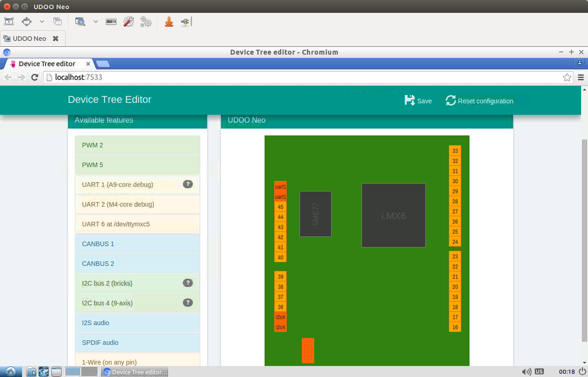This screenshot has height=377, width=588.
Task: Switch to the UDOO Neo session tab
Action: (x=29, y=39)
